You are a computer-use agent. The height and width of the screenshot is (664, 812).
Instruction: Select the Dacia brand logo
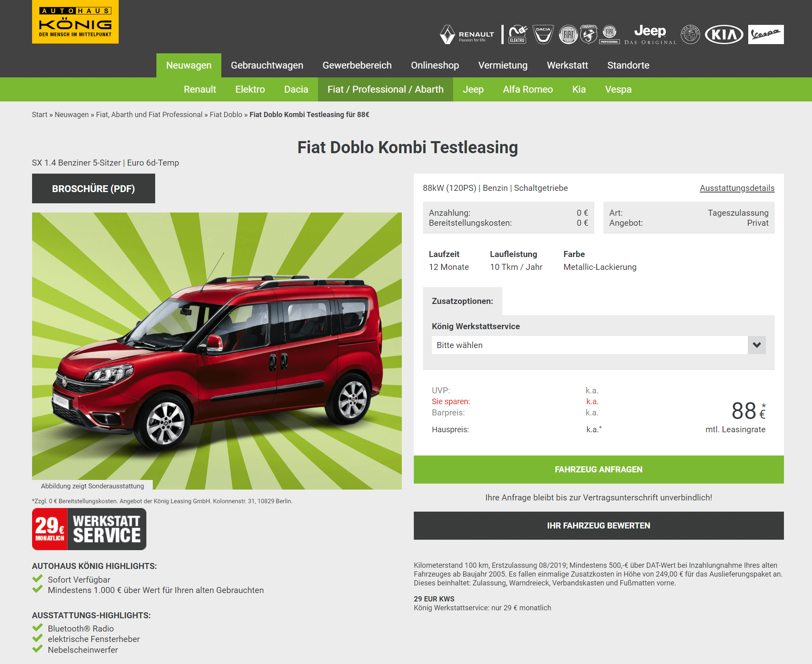click(543, 34)
